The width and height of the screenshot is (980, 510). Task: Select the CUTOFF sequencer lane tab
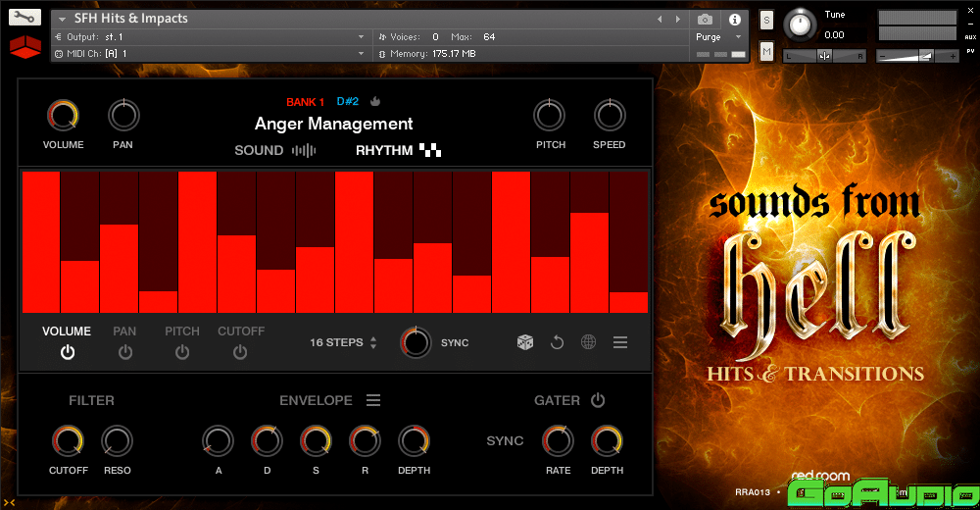(x=241, y=331)
